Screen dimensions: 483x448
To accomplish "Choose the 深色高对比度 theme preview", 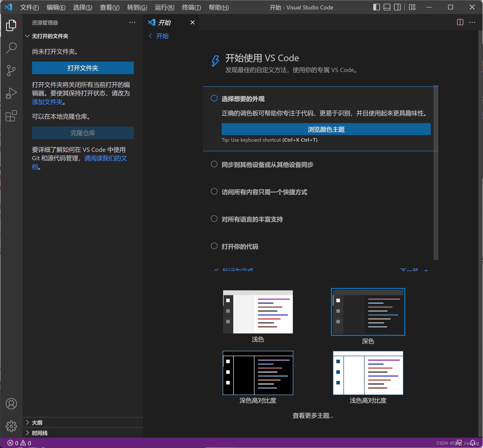I will (258, 373).
